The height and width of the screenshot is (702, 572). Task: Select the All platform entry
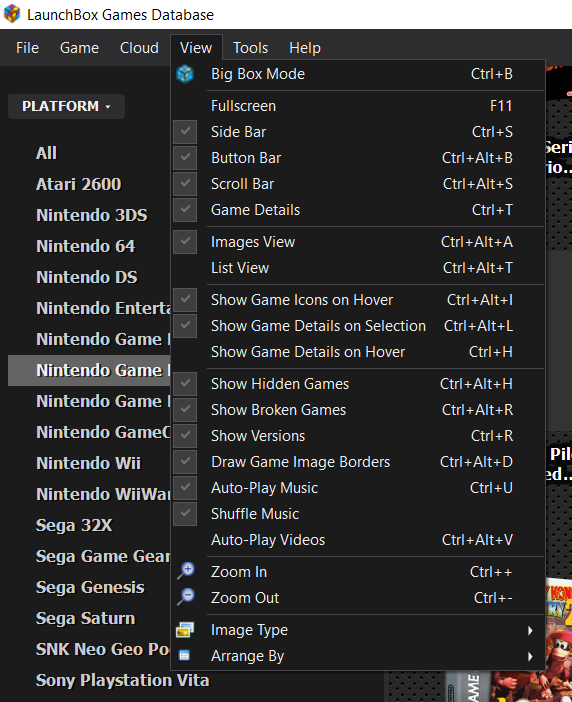[47, 153]
